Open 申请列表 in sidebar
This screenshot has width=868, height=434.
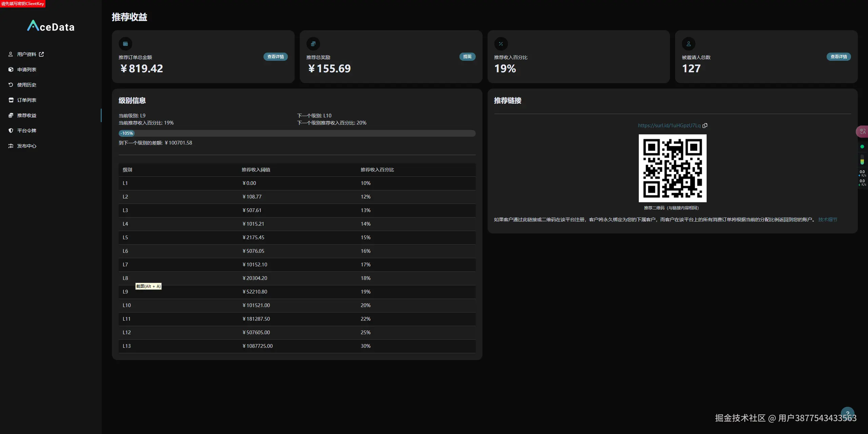tap(26, 70)
